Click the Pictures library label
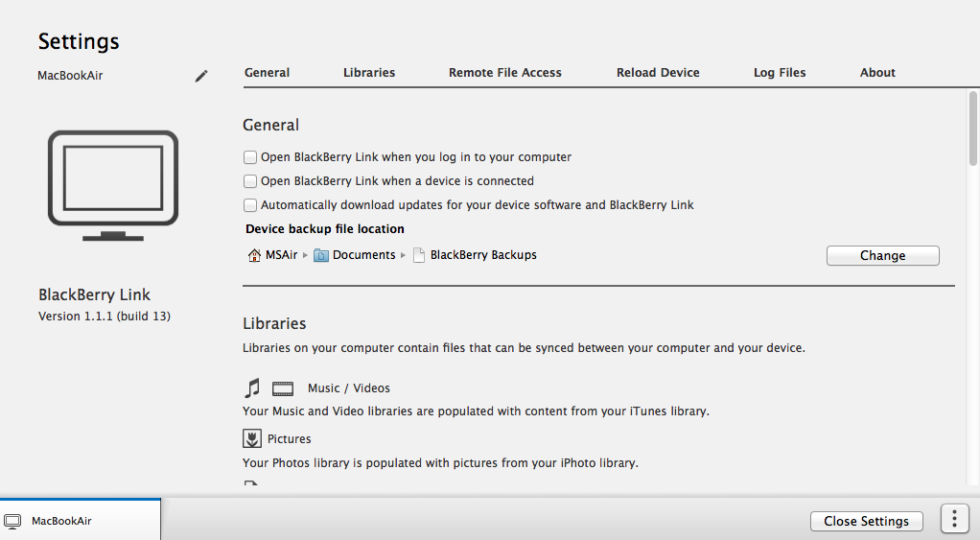The height and width of the screenshot is (540, 980). click(289, 438)
